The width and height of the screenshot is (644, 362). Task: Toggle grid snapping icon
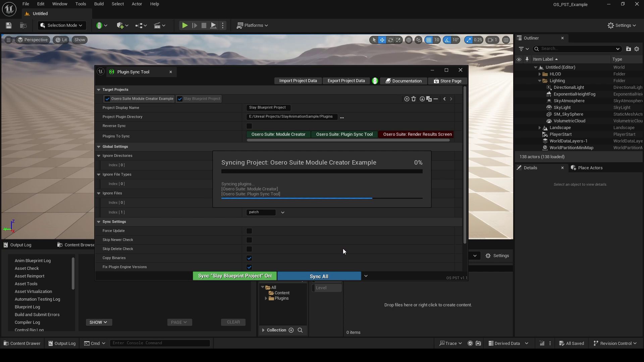click(429, 40)
